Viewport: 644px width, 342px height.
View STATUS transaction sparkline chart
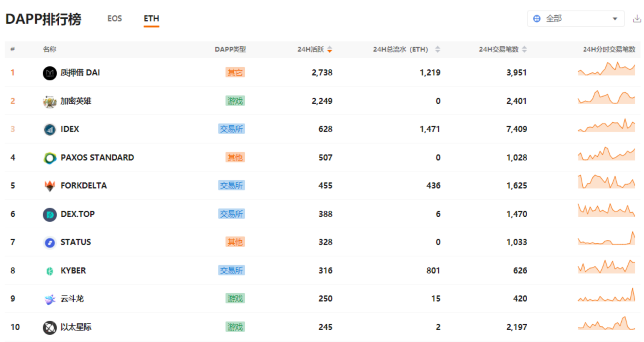pyautogui.click(x=606, y=238)
